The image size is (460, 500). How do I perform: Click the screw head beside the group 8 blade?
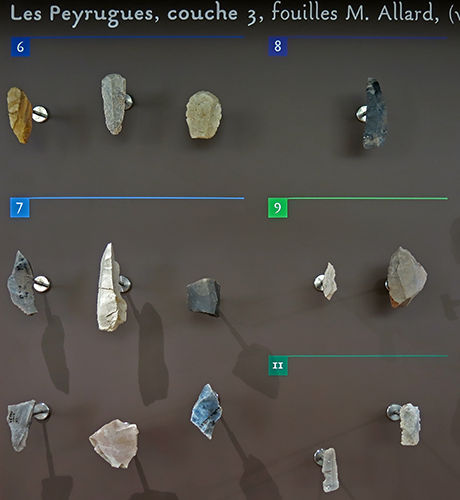pos(361,113)
